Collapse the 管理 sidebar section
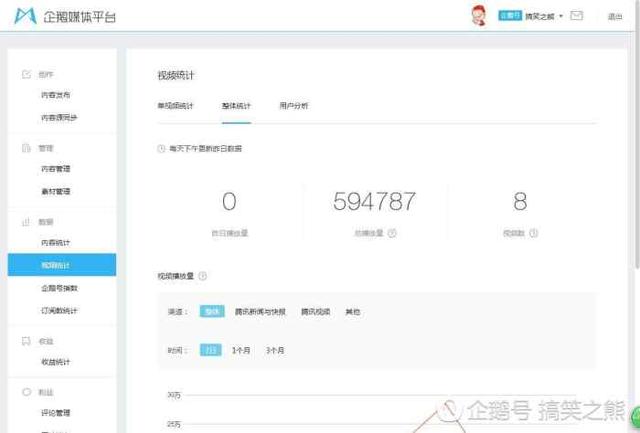This screenshot has height=433, width=640. 45,147
